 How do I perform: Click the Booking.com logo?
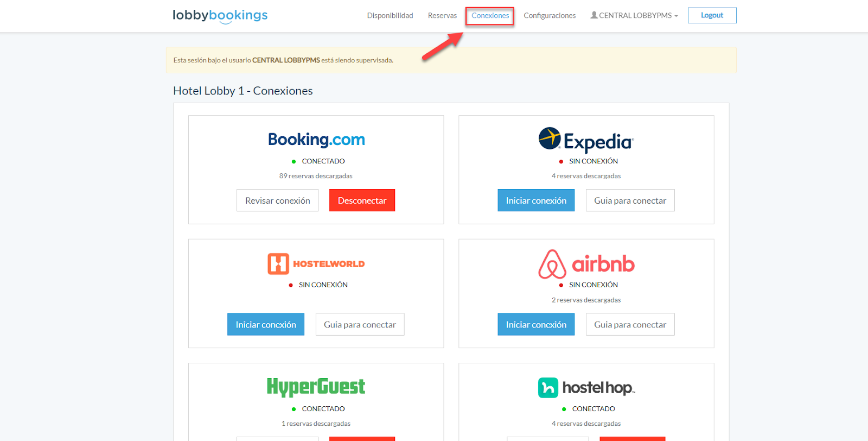(x=316, y=140)
